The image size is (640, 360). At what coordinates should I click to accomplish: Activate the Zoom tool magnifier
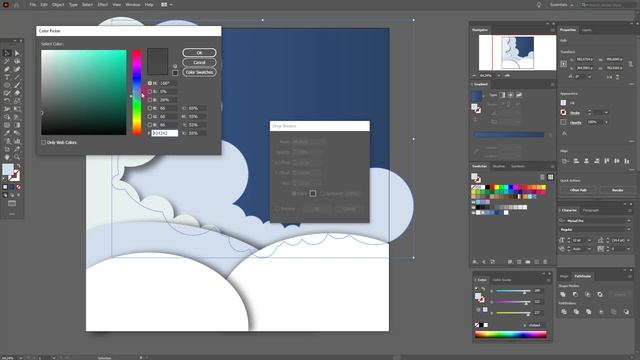pyautogui.click(x=17, y=157)
